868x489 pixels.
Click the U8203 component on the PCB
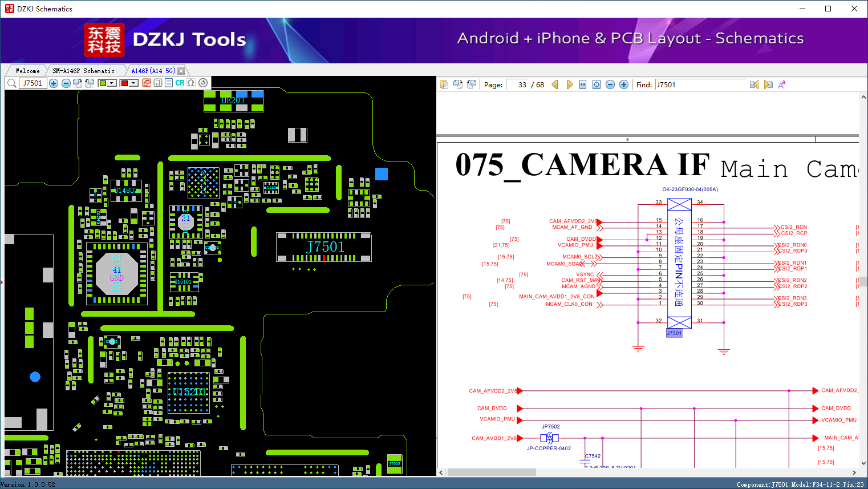233,101
